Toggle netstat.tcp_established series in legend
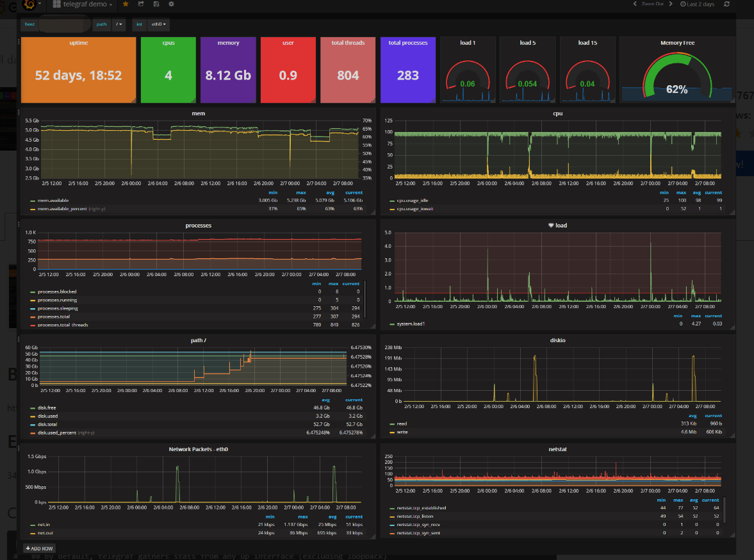 point(422,507)
